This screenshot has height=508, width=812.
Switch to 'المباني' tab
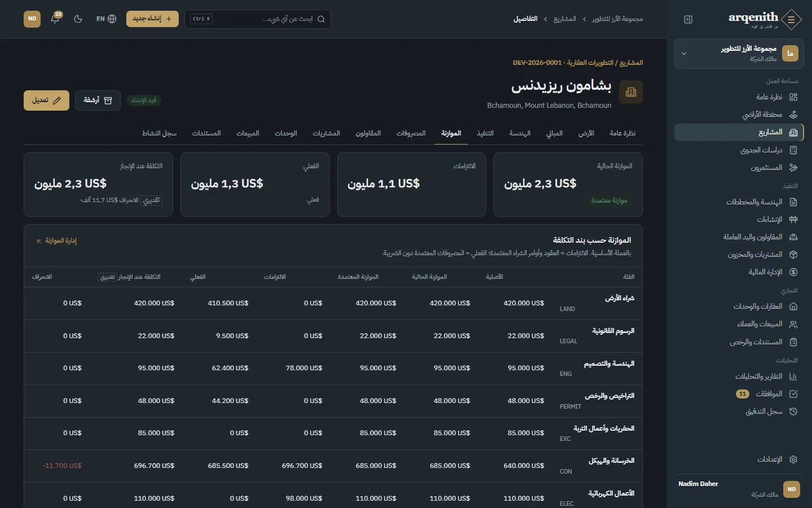coord(554,133)
